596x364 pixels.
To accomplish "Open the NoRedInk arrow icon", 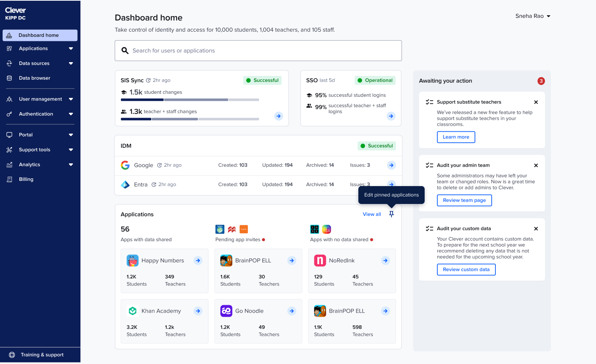I will click(x=386, y=261).
